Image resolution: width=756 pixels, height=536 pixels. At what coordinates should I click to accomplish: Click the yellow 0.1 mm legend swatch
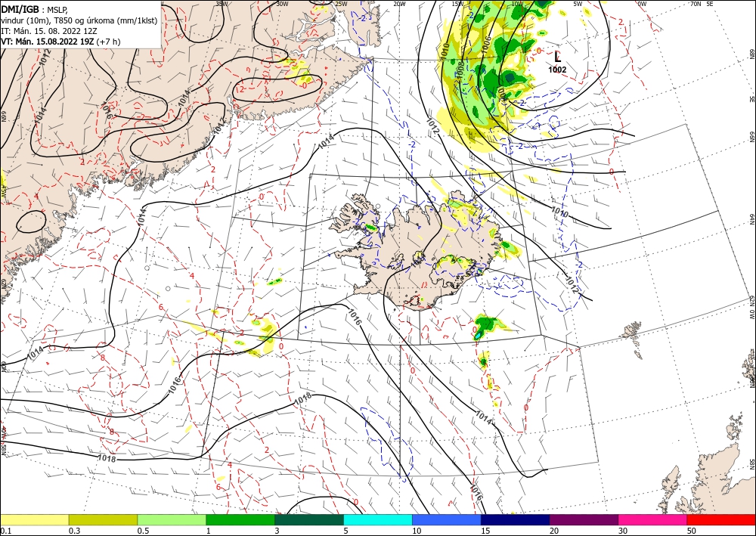[34, 519]
